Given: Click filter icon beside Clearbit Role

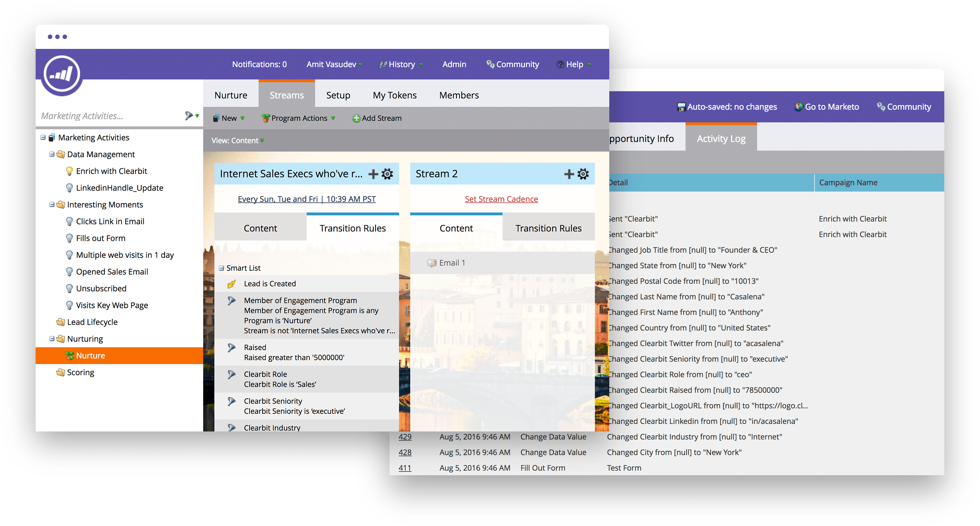Looking at the screenshot, I should [231, 375].
